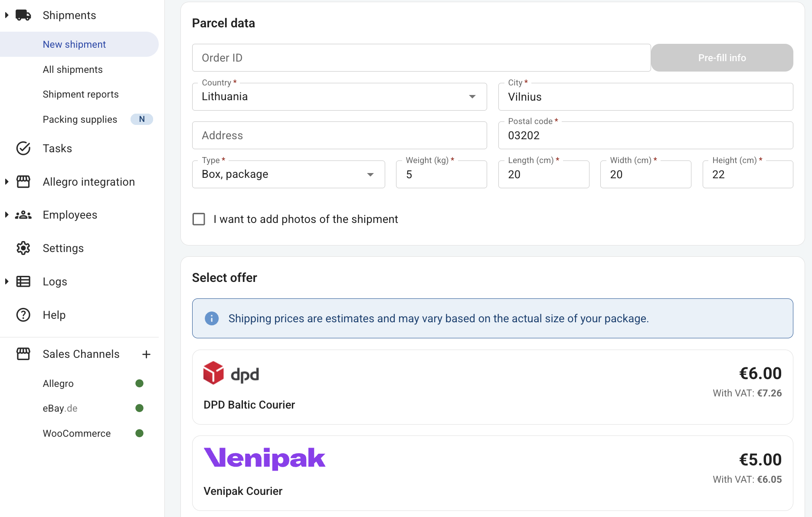Click the Employees group icon

pyautogui.click(x=23, y=215)
